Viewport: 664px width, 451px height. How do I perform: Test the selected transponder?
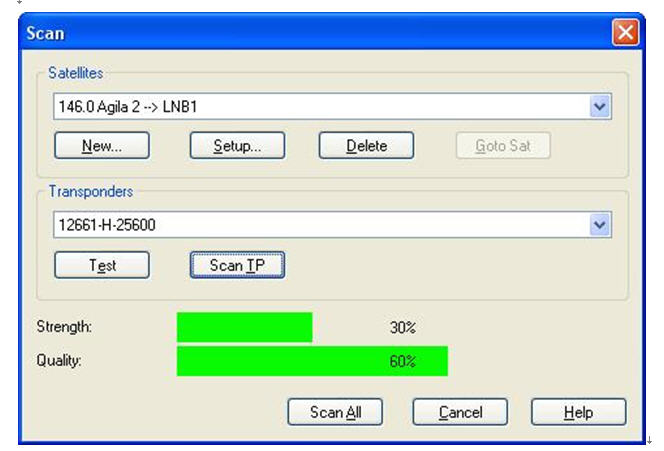102,265
